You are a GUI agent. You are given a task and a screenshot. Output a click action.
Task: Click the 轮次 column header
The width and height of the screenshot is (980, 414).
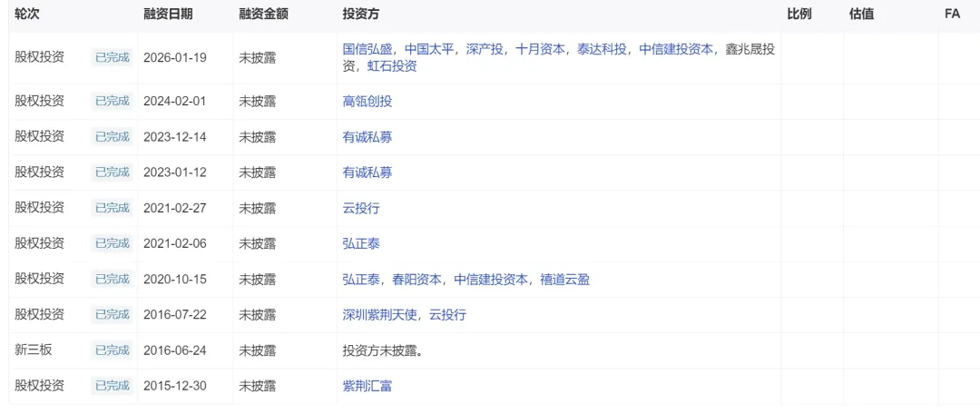(27, 15)
